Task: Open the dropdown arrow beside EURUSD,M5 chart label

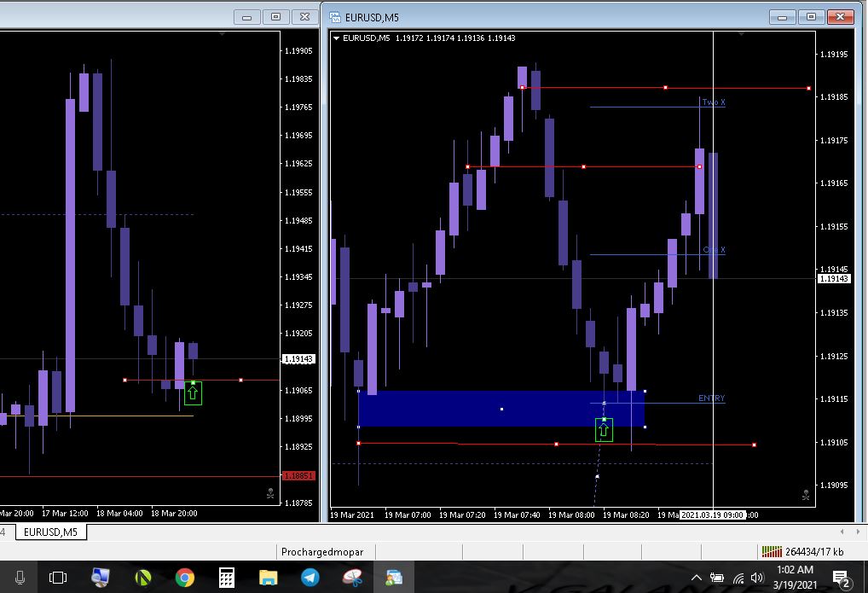Action: (x=336, y=38)
